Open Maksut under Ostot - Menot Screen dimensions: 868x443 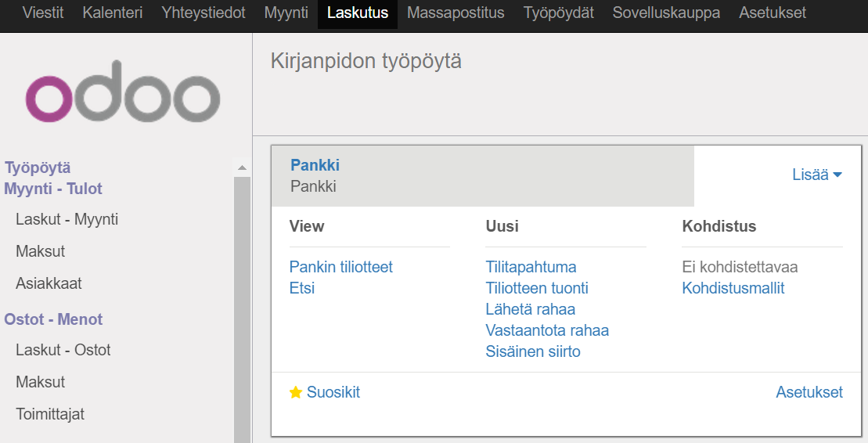[41, 382]
